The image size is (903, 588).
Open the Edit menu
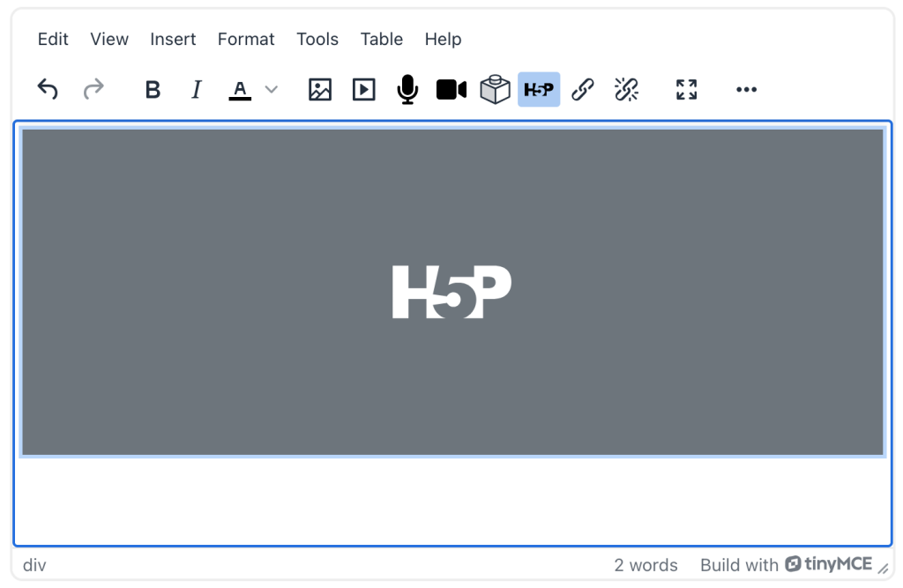pyautogui.click(x=53, y=39)
